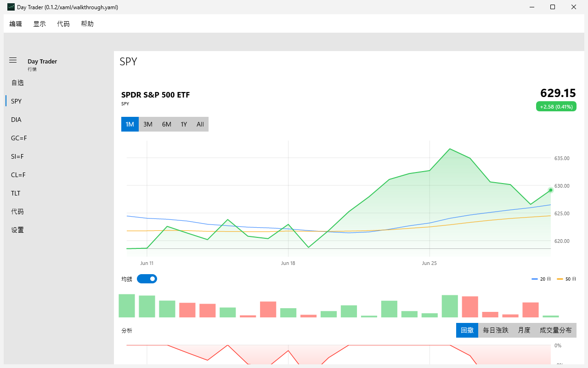Click the 629.15 price value
The image size is (588, 368).
pos(558,93)
